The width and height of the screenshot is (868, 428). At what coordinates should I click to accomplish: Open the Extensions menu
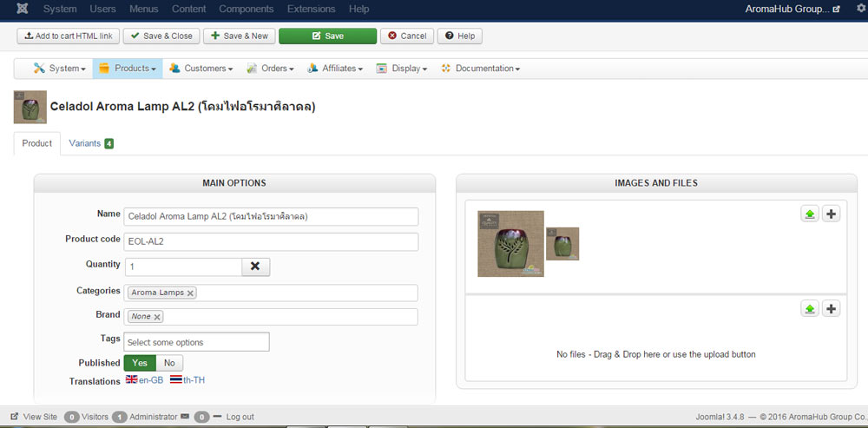click(311, 9)
